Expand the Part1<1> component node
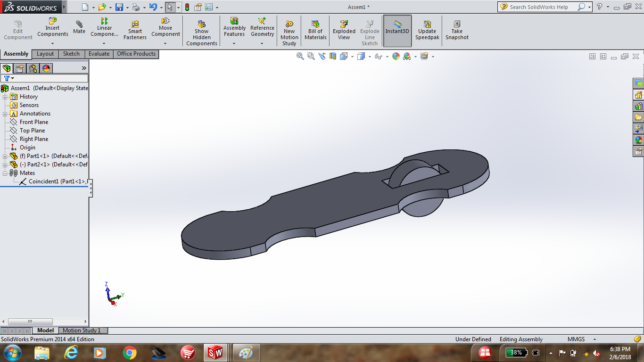The height and width of the screenshot is (362, 644). (x=5, y=156)
